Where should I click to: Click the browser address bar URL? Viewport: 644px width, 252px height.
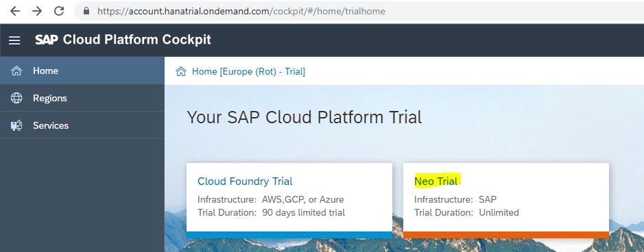(x=241, y=11)
